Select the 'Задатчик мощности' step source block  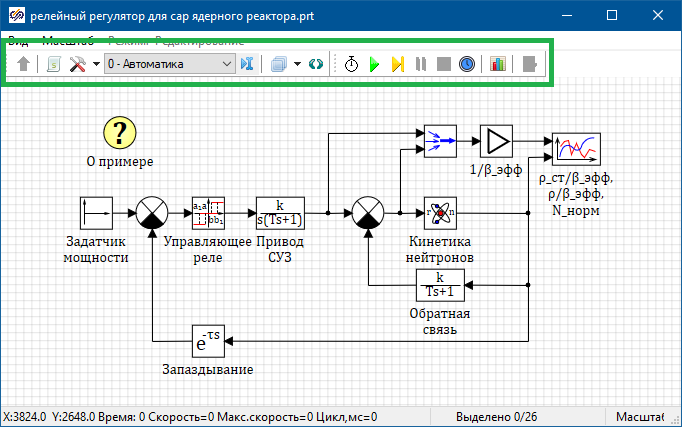tap(96, 213)
